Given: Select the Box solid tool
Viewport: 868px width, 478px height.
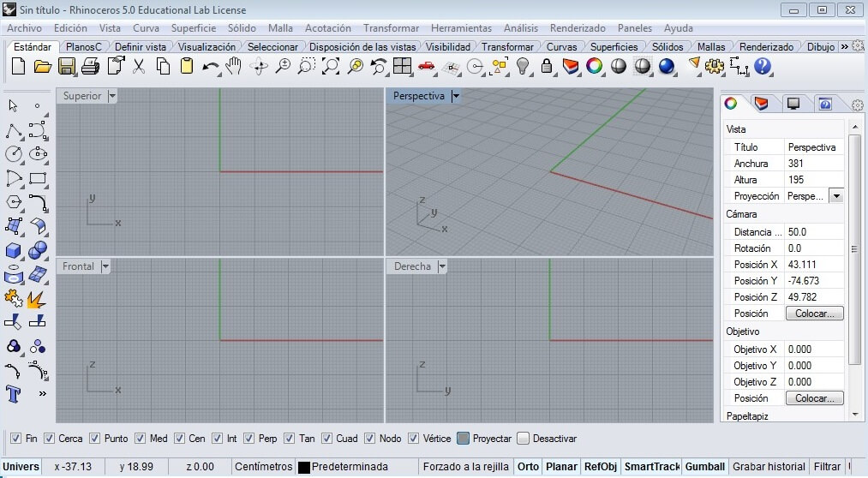Looking at the screenshot, I should pyautogui.click(x=14, y=251).
